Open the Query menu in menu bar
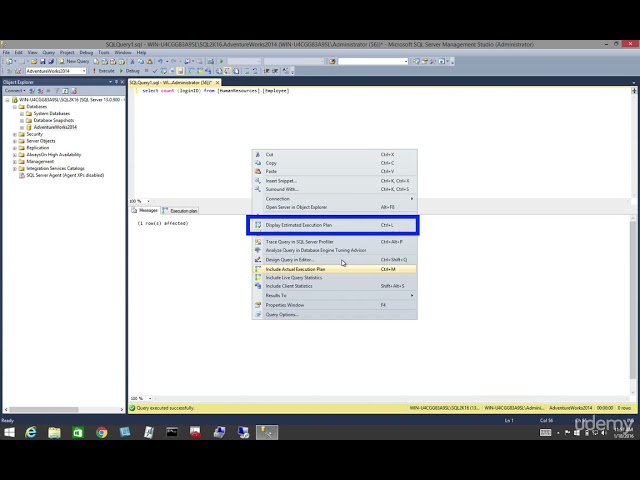 pos(49,53)
